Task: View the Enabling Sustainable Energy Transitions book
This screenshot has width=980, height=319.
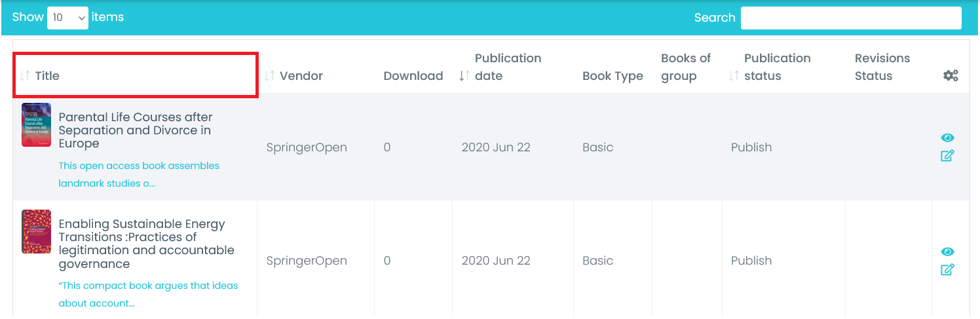Action: pyautogui.click(x=947, y=252)
